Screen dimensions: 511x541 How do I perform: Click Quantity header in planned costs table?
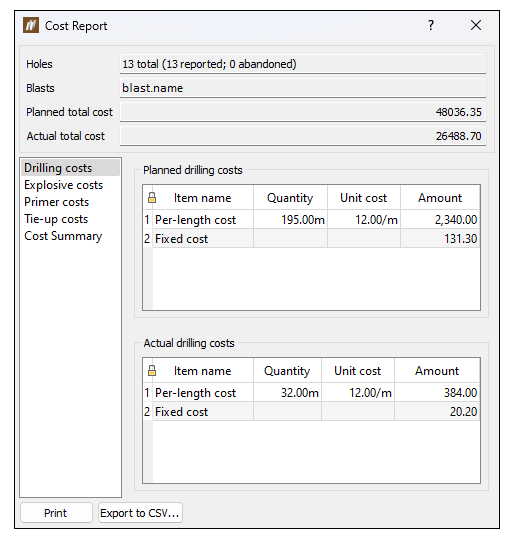tap(290, 198)
